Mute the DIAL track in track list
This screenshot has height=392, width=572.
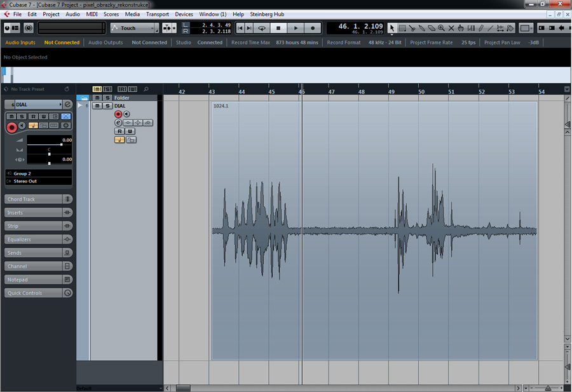(x=97, y=106)
